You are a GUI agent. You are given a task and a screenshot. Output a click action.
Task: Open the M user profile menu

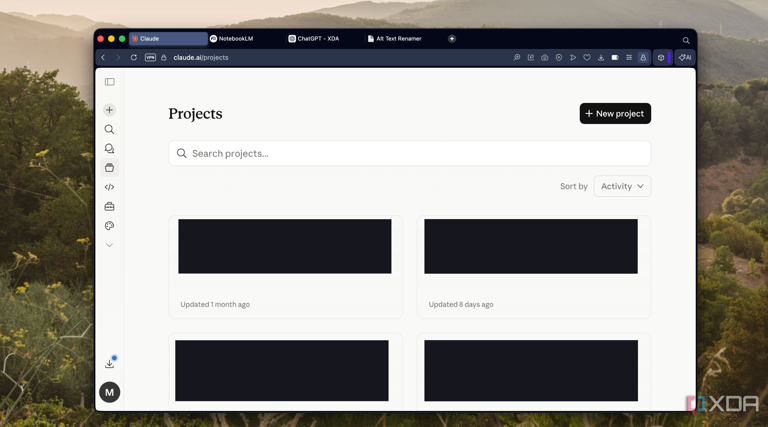pyautogui.click(x=110, y=392)
